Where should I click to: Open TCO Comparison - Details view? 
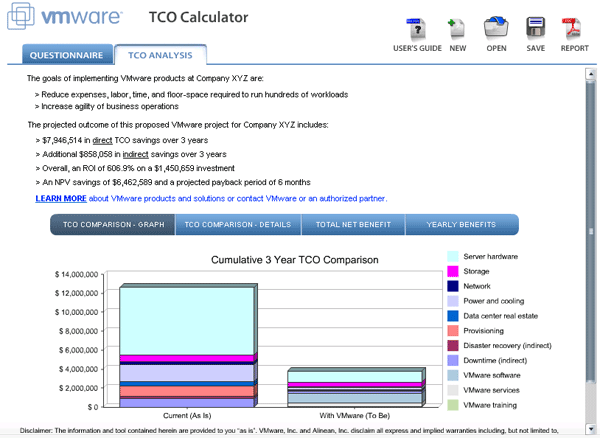click(238, 225)
